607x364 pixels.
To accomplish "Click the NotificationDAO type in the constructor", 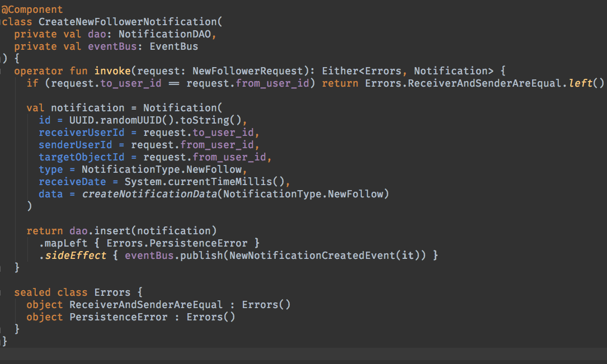I will point(165,34).
